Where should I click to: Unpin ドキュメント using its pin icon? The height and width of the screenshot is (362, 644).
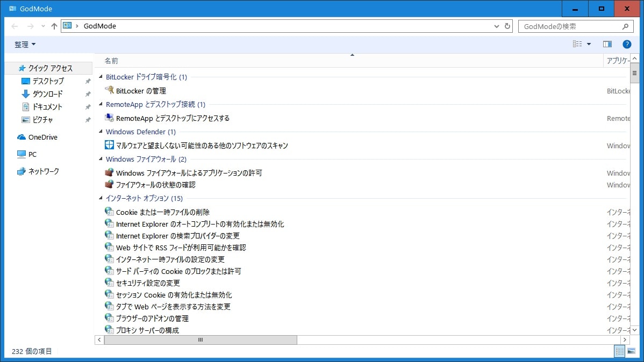pyautogui.click(x=88, y=107)
